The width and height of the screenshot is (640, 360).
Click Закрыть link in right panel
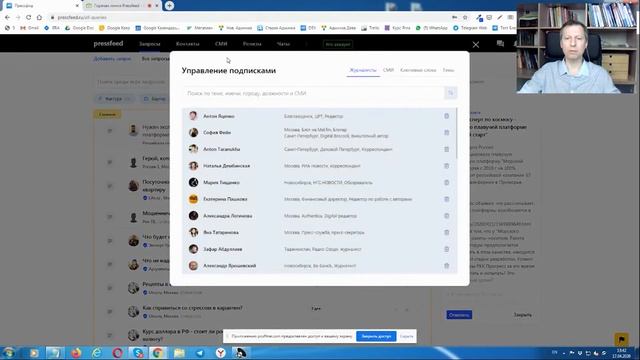click(x=522, y=315)
